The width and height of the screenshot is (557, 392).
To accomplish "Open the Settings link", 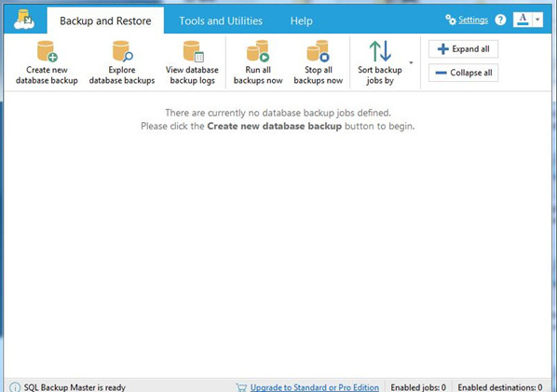I will pyautogui.click(x=473, y=20).
